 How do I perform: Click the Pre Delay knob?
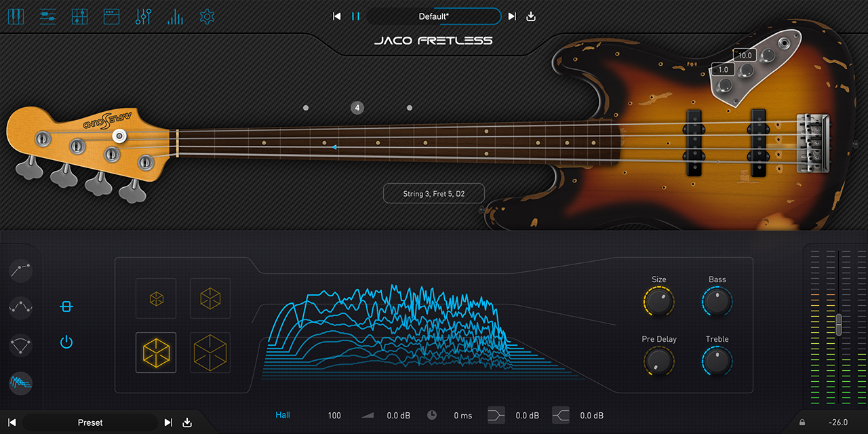658,361
